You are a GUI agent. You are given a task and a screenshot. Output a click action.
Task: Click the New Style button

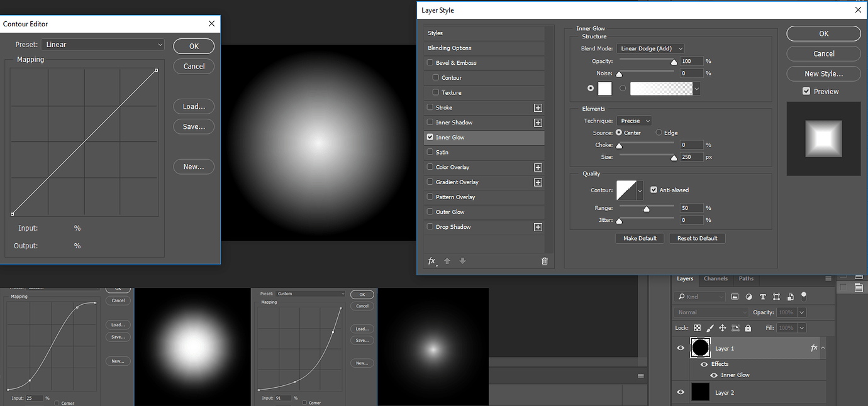click(823, 74)
